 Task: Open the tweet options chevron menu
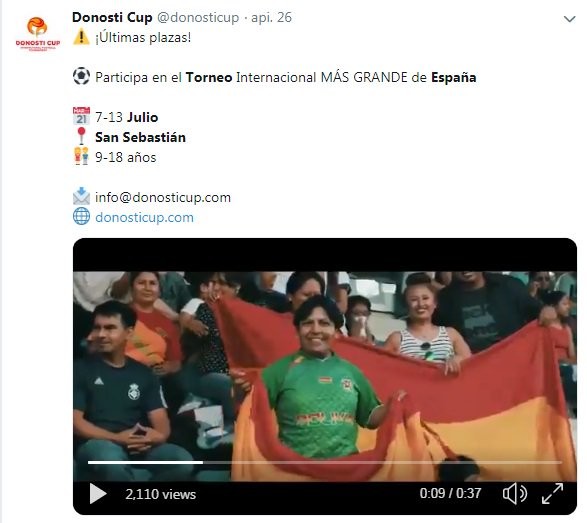click(569, 19)
